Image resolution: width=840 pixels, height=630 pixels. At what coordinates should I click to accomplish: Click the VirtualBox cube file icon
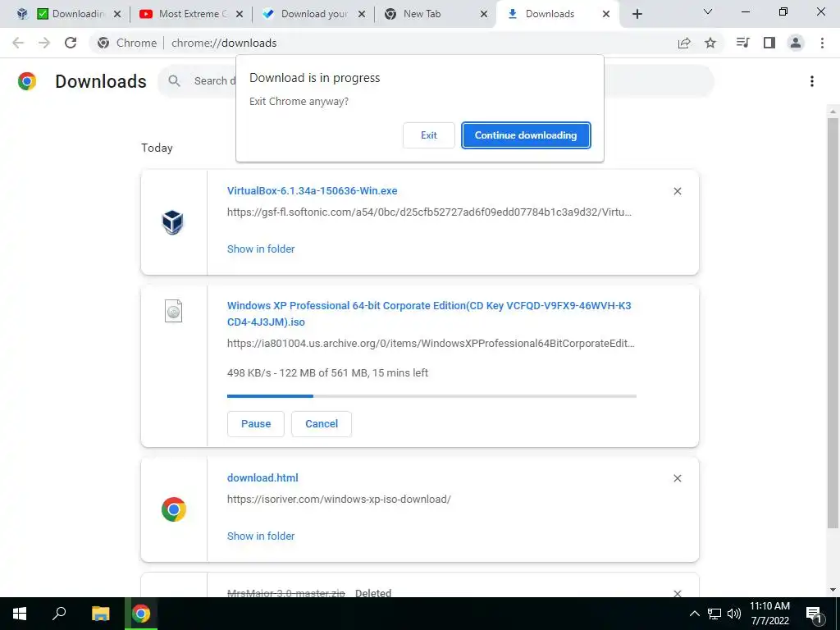point(173,222)
